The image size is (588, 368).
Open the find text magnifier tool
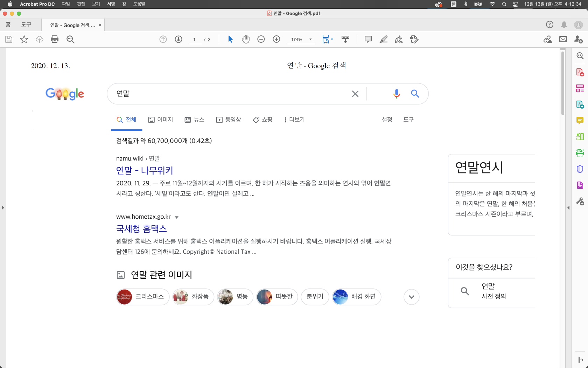[x=70, y=39]
